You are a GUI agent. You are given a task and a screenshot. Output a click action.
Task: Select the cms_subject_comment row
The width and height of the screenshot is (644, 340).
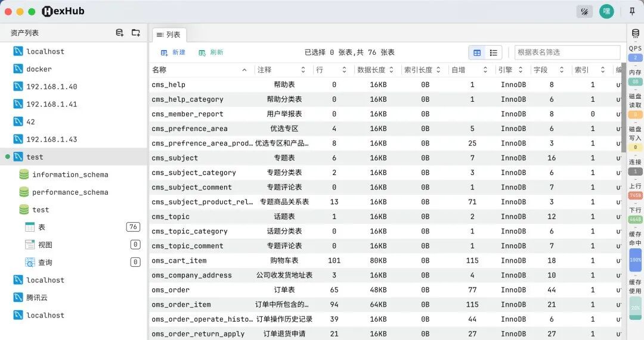pyautogui.click(x=385, y=188)
